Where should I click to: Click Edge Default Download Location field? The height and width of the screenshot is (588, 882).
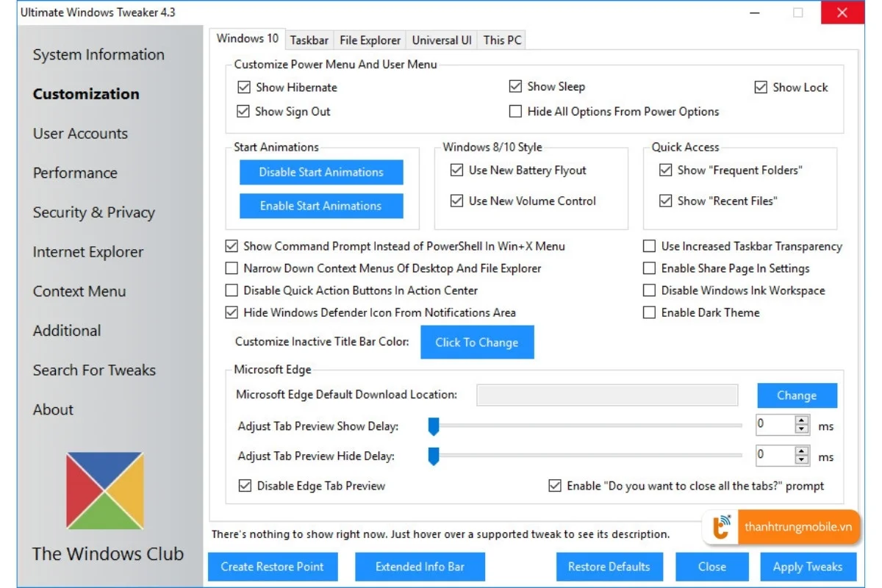point(607,395)
